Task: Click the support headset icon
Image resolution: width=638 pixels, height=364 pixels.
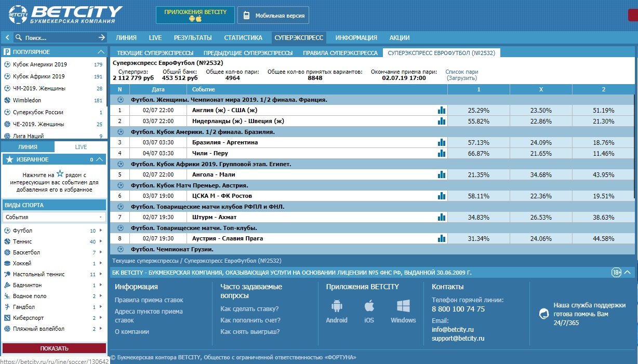Action: pyautogui.click(x=543, y=313)
